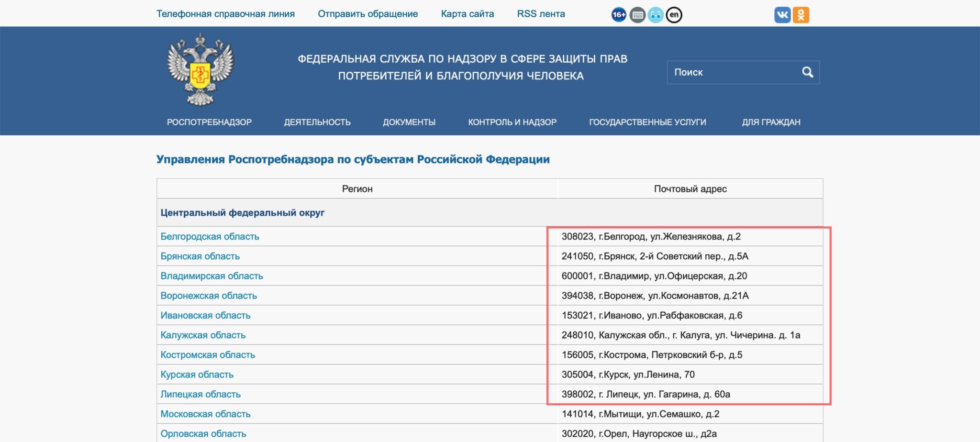This screenshot has width=980, height=442.
Task: Open Телефонная справочная линия link
Action: (x=225, y=14)
